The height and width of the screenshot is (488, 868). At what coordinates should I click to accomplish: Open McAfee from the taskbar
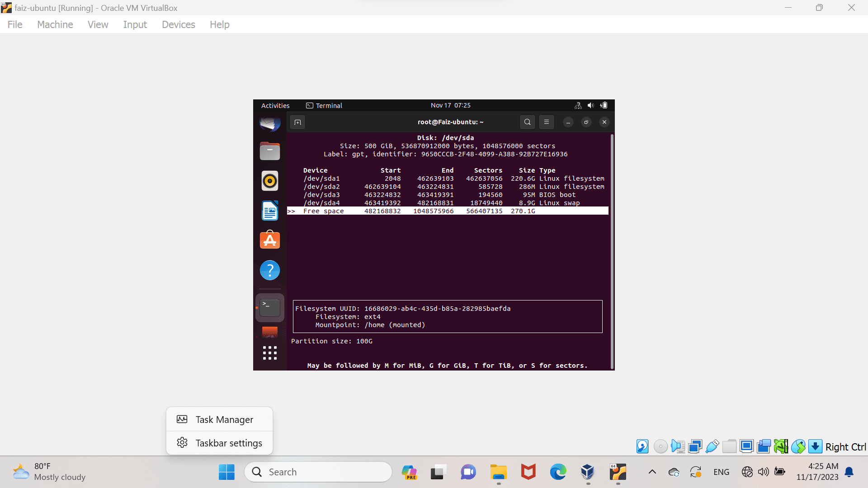(528, 472)
